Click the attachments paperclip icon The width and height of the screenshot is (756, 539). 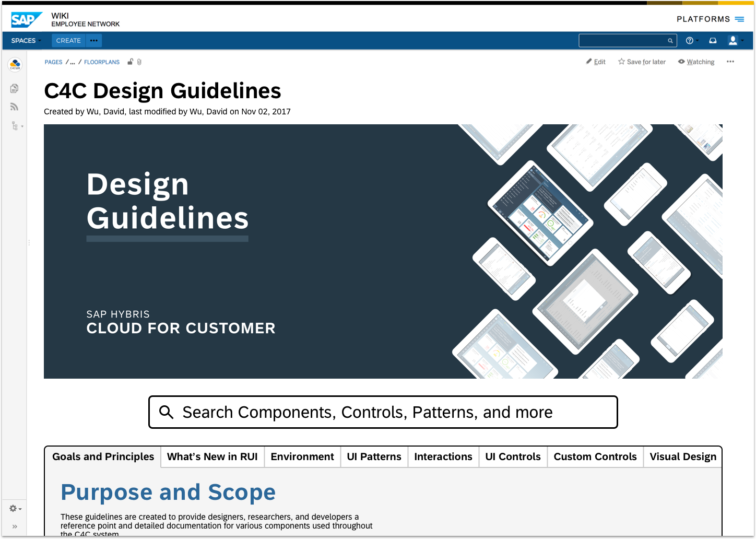tap(139, 62)
